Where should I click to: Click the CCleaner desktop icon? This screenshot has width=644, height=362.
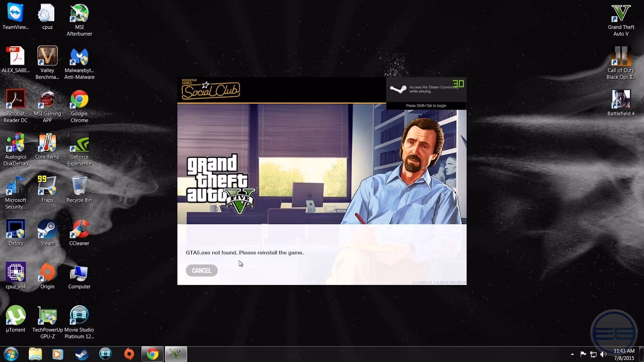[79, 233]
